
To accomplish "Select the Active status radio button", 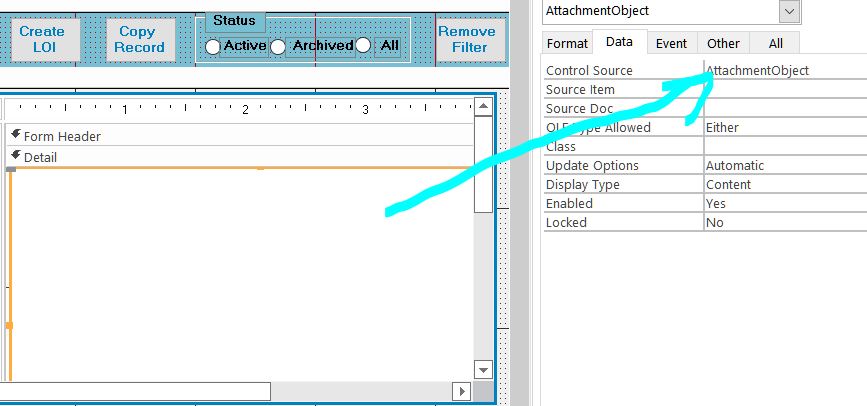I will coord(213,47).
